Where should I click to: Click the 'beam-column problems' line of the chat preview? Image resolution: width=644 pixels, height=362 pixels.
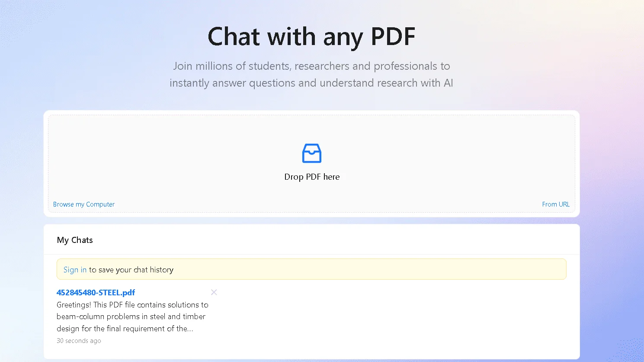tap(131, 317)
